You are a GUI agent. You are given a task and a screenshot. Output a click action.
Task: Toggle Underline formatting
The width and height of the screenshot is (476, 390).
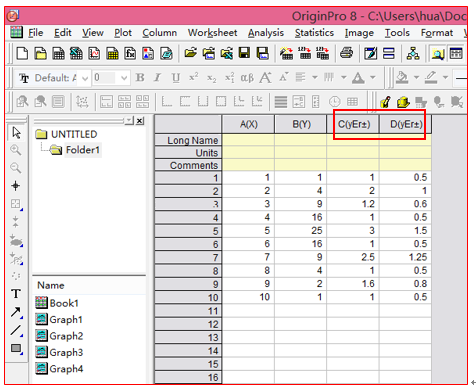(175, 78)
